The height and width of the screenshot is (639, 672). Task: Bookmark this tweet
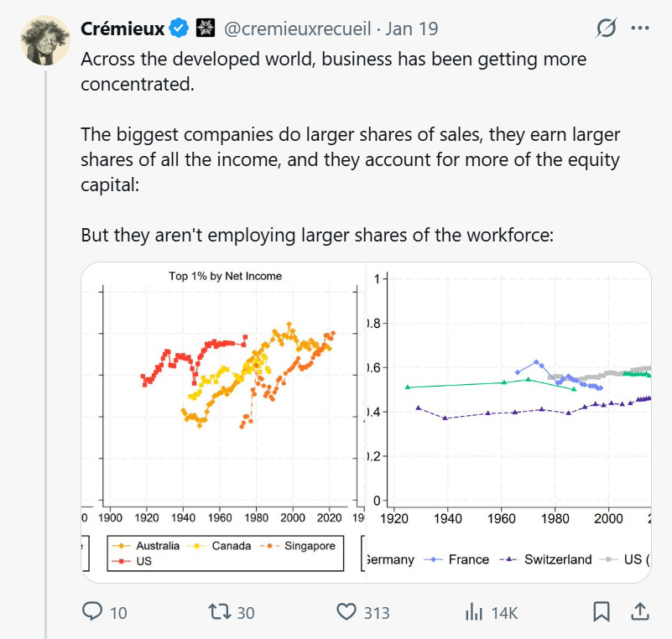click(x=602, y=613)
